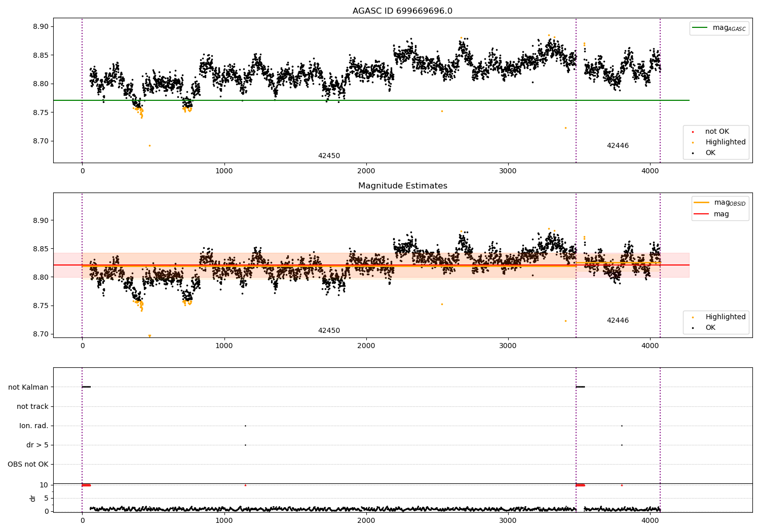Click obsid label 42450 in AGASC ID plot
This screenshot has height=532, width=760.
click(329, 156)
